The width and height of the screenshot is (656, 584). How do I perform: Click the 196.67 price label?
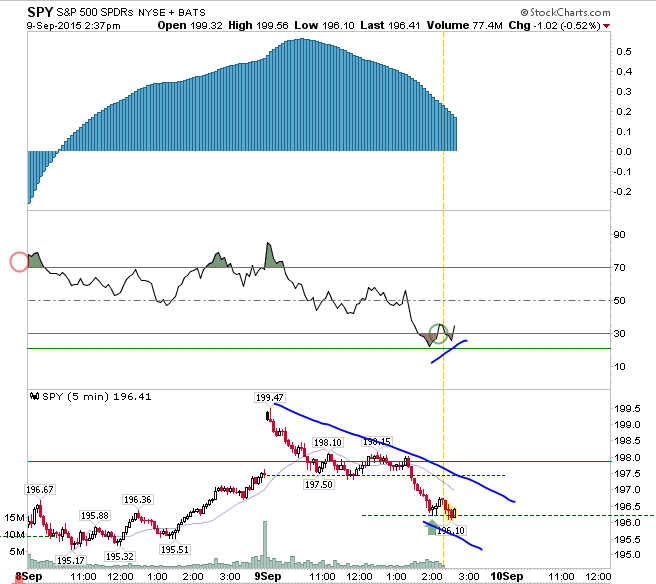coord(40,489)
